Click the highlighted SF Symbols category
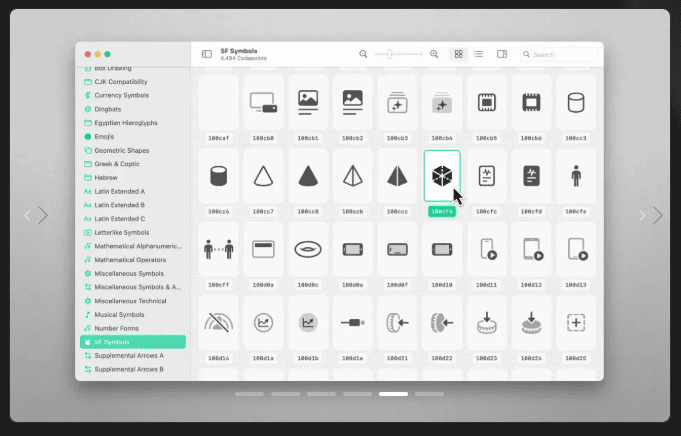This screenshot has width=681, height=436. coord(133,342)
